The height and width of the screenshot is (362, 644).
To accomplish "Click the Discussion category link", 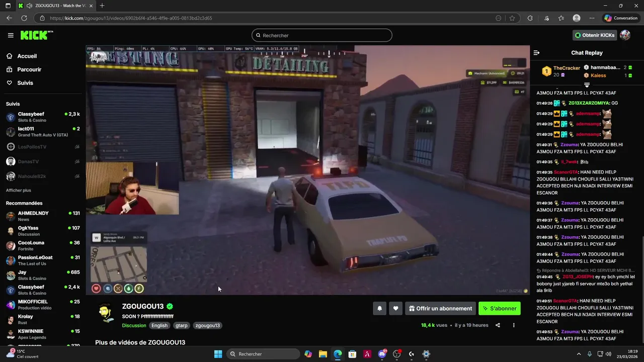I will point(134,325).
